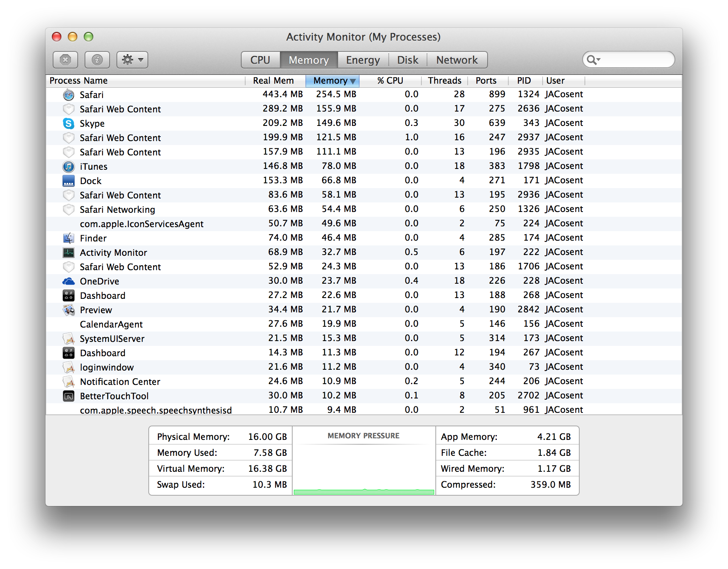Click the loginwindow icon
The image size is (728, 569).
pos(69,367)
